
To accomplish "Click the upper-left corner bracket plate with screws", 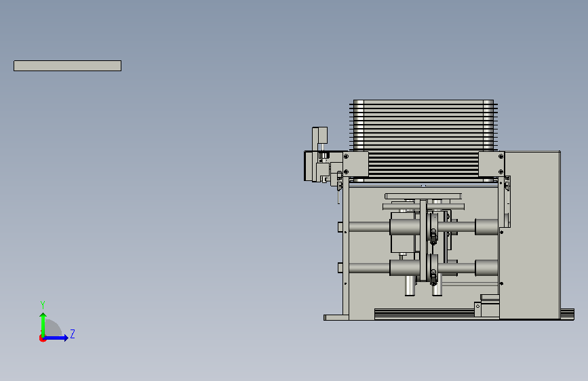I will (355, 164).
